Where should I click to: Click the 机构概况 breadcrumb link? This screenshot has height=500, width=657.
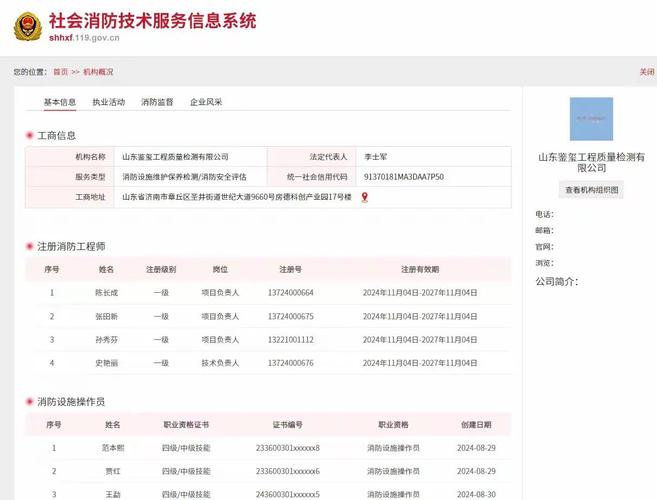(98, 72)
